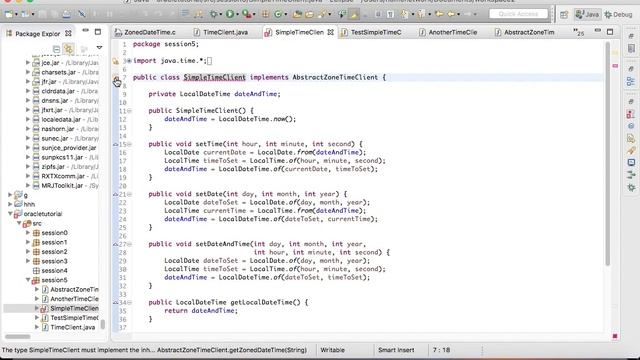Click the Package Explorer horizontal scrollbar
640x360 pixels.
[x=18, y=336]
